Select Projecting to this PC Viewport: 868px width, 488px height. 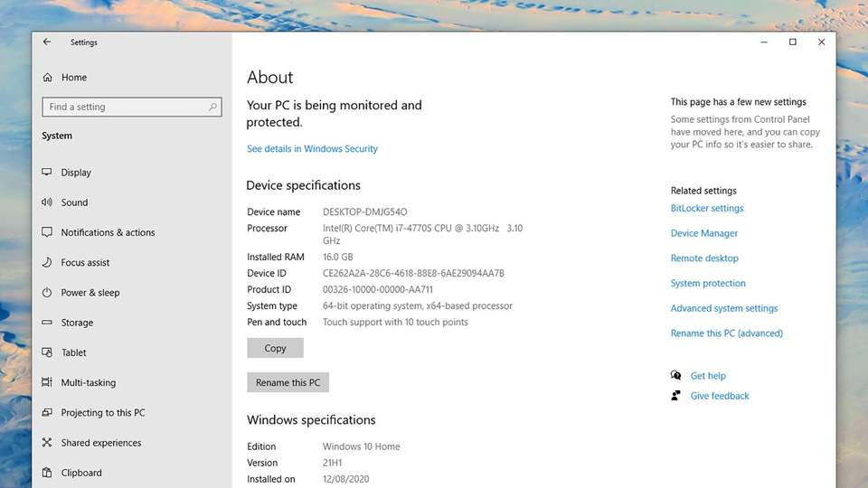pyautogui.click(x=103, y=413)
